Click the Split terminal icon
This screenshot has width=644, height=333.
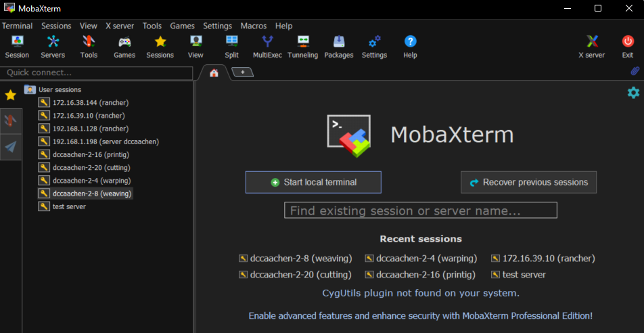pyautogui.click(x=231, y=47)
